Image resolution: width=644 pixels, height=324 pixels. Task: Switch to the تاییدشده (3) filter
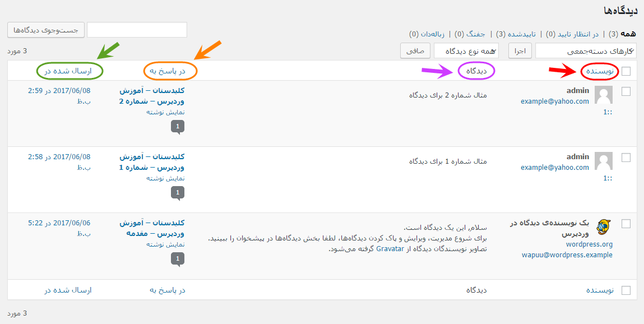tap(516, 34)
